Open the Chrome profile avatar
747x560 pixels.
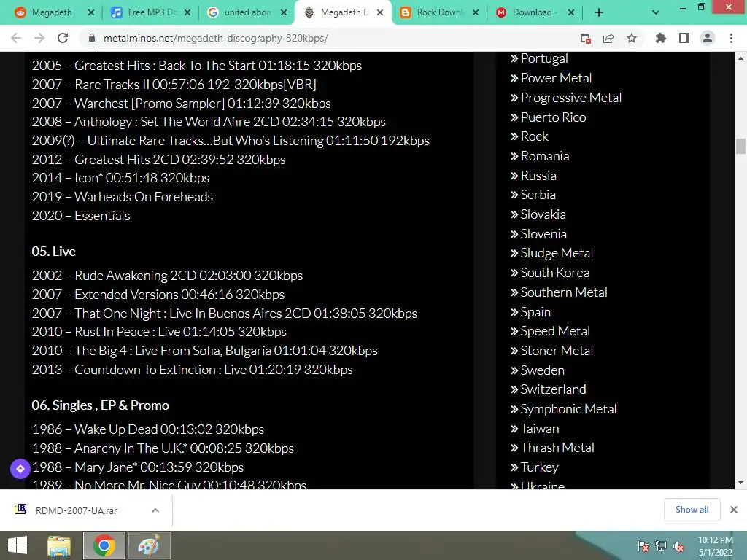(x=708, y=38)
